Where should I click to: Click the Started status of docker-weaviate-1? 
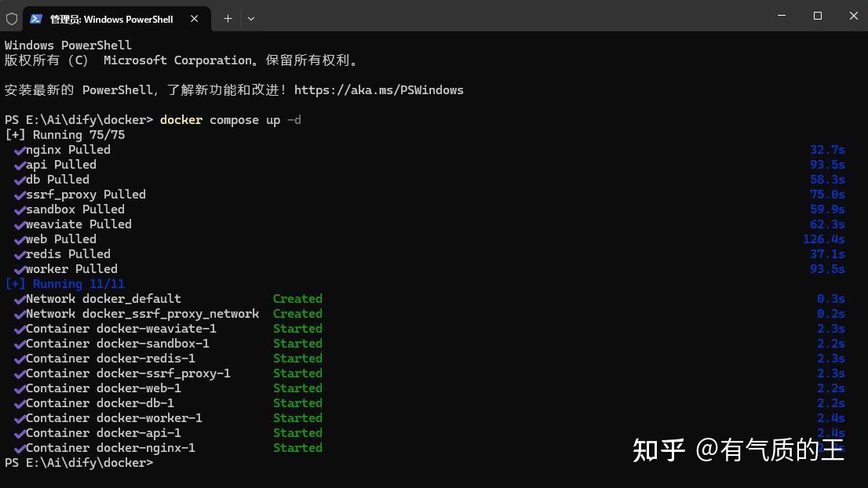(297, 329)
